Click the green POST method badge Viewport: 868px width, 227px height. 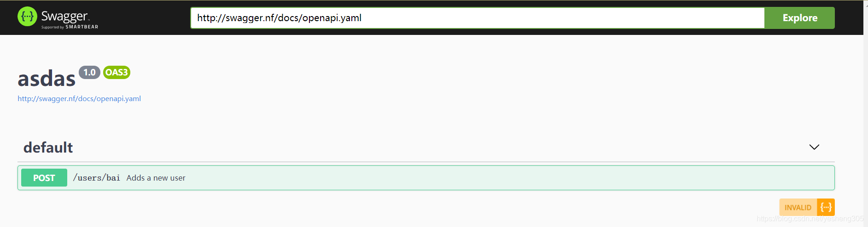coord(44,178)
